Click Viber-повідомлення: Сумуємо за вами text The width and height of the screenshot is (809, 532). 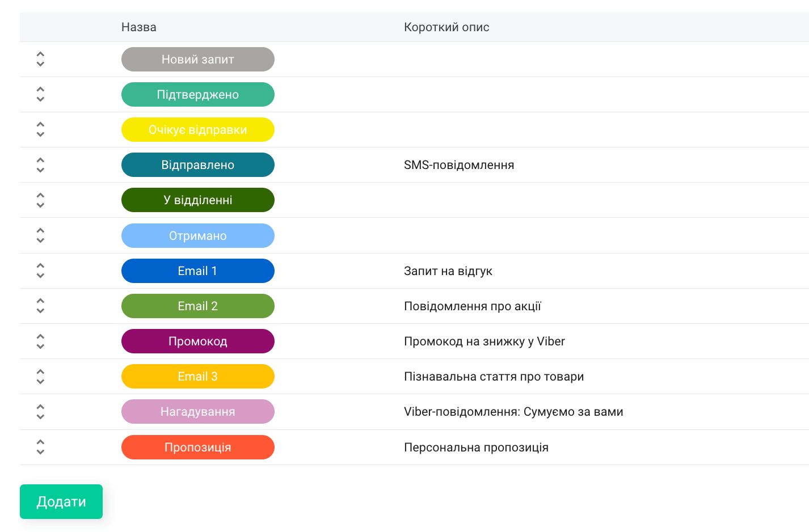[x=513, y=412]
